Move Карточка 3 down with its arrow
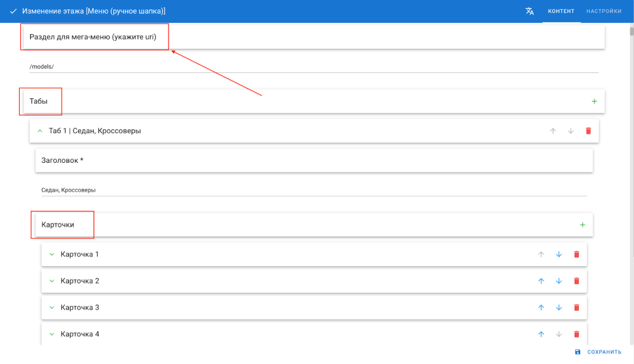Screen dimensions: 634x364 [x=558, y=308]
